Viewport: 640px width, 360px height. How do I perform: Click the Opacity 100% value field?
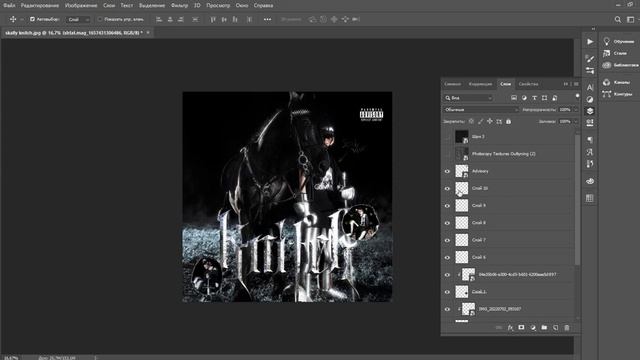565,109
